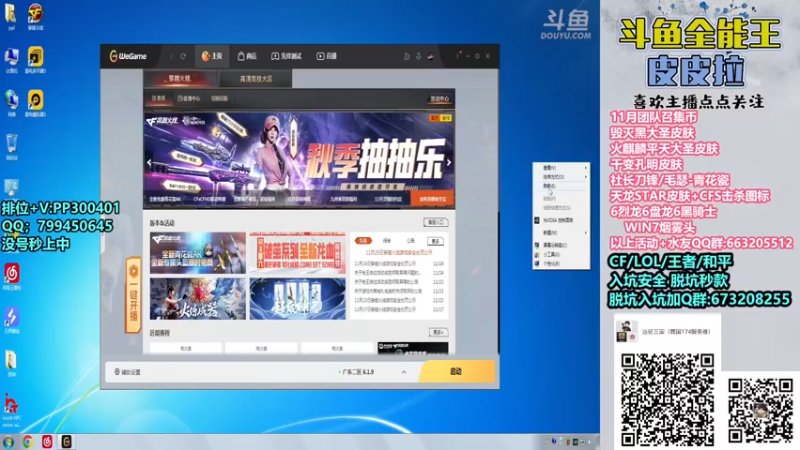Select the 穿越火线 game tab
Viewport: 800px width, 450px height.
tap(180, 79)
